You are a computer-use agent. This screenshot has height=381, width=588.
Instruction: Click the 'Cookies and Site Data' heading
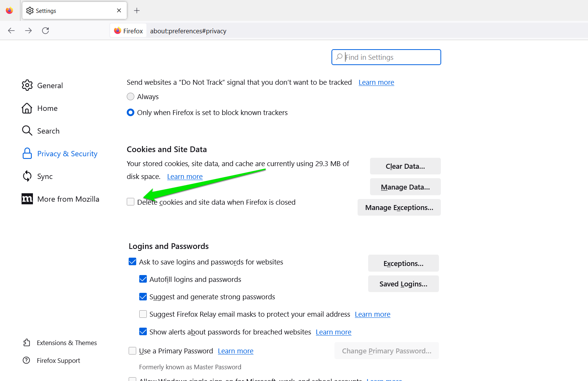pyautogui.click(x=167, y=149)
